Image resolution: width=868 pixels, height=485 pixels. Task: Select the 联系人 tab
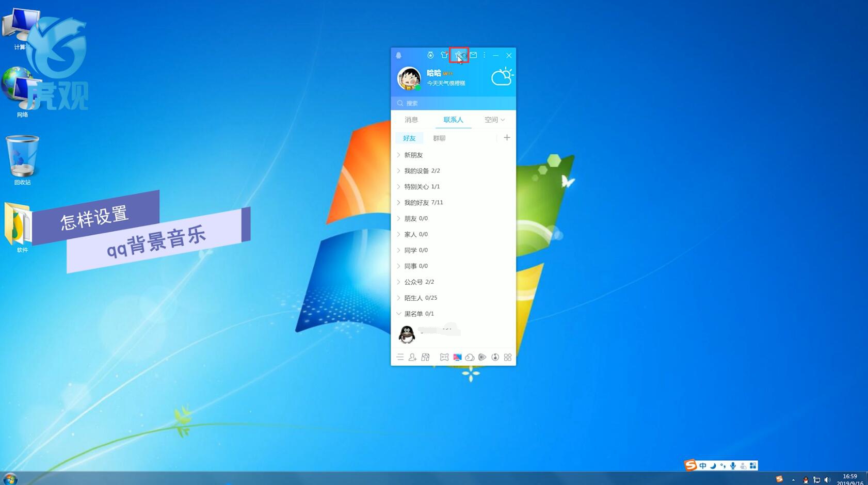[x=453, y=120]
